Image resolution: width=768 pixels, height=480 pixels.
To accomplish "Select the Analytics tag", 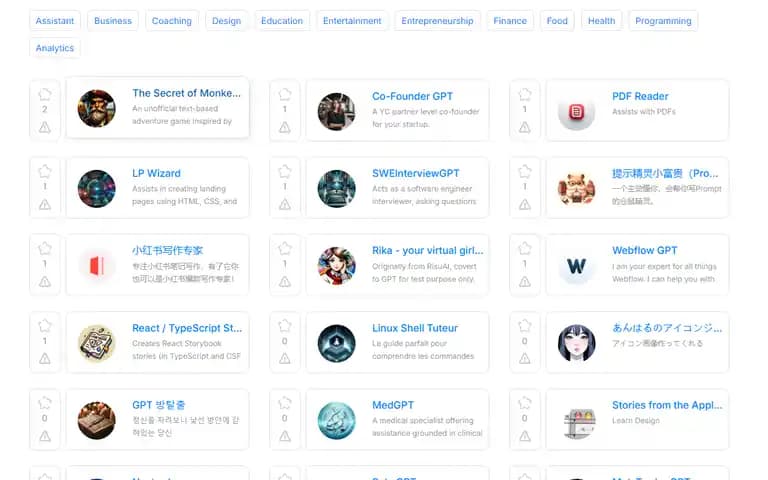I will [x=55, y=48].
